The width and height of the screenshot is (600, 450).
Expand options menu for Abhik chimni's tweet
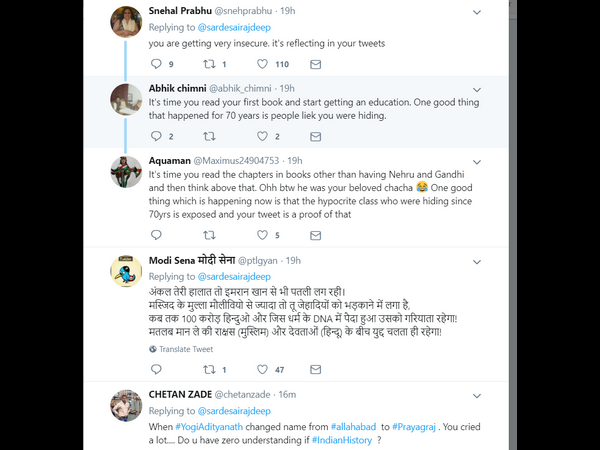477,90
